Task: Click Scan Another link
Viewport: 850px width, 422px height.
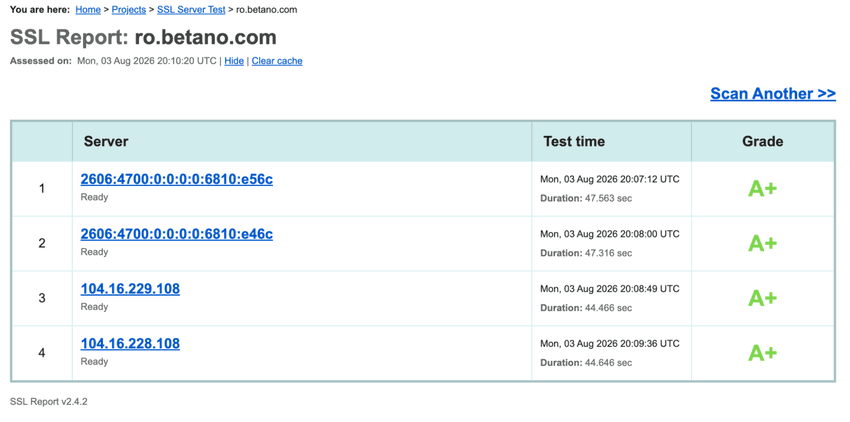Action: (773, 93)
